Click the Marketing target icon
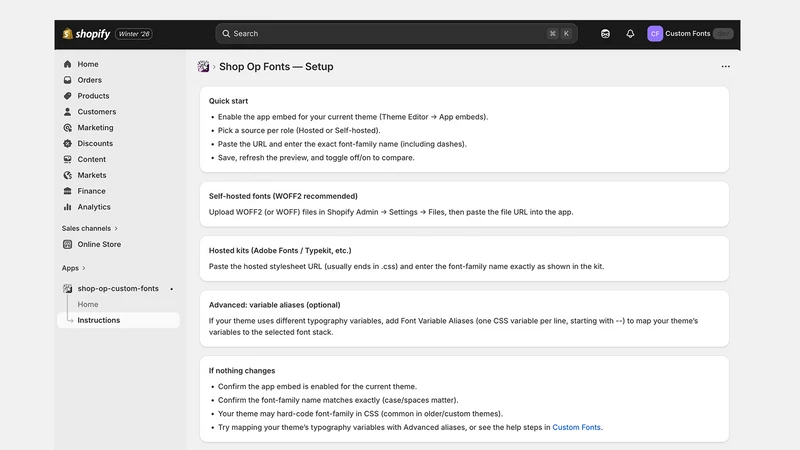Screen dimensions: 800x450 tap(67, 128)
